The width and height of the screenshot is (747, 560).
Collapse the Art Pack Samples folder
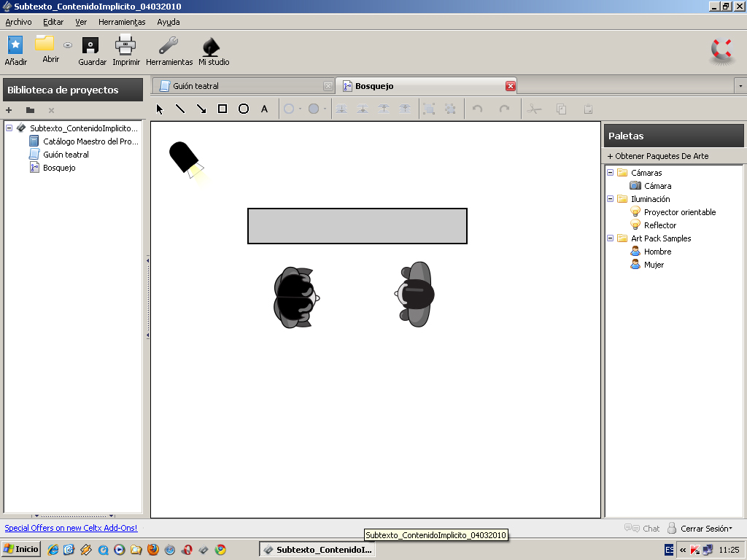click(610, 238)
